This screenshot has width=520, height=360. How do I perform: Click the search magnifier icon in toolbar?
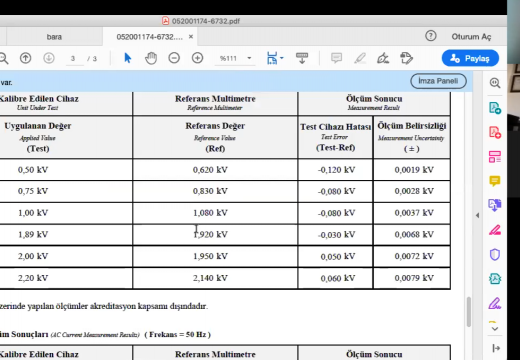3,58
